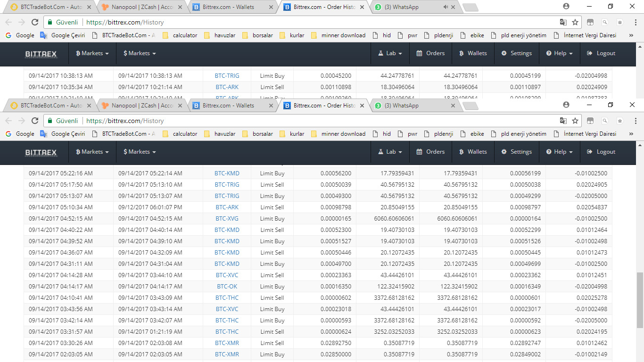Open BTC-OK market link
This screenshot has width=644, height=362.
pyautogui.click(x=227, y=287)
